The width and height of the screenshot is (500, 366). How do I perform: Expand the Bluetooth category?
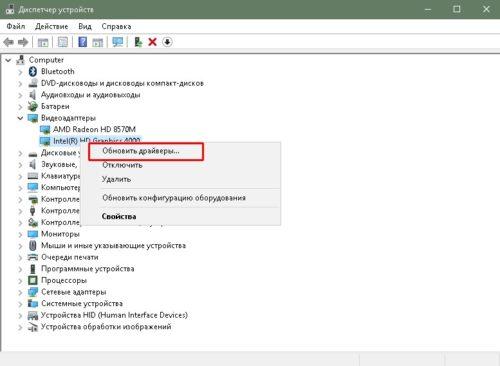pos(20,72)
